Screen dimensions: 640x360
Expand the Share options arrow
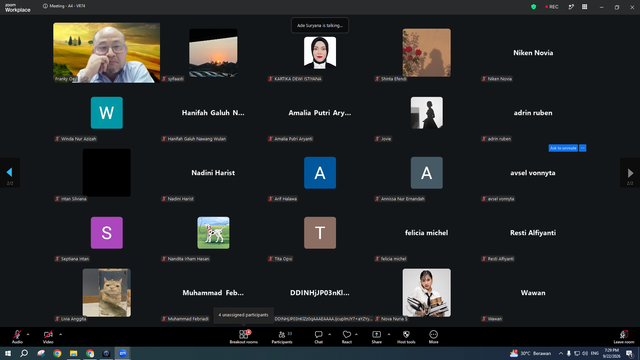389,334
